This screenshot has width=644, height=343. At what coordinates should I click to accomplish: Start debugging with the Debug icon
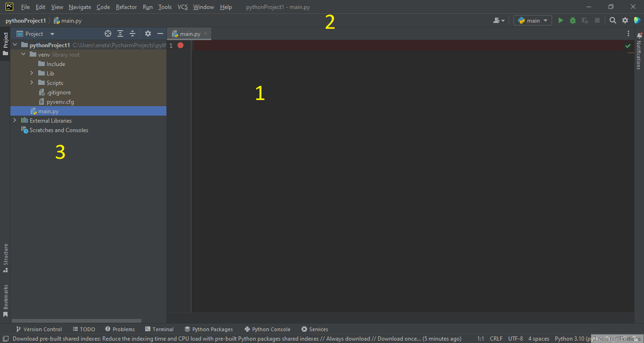572,20
